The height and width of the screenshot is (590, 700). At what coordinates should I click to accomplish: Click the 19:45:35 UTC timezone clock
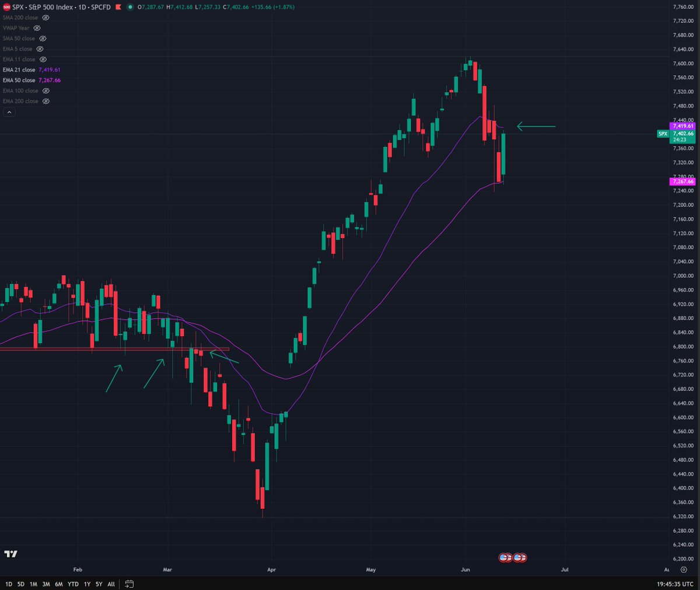point(675,584)
